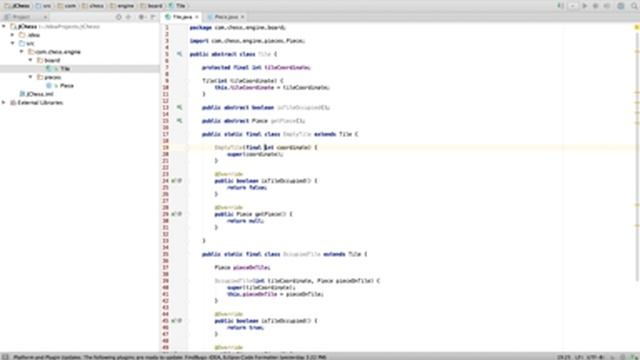Click the implementations gutter icon on line 15

pos(179,121)
